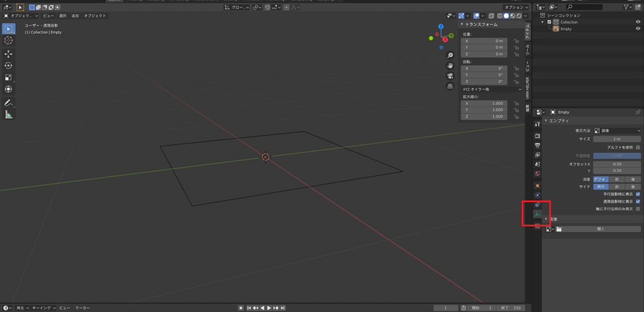Screen dimensions: 644x312
Task: Set サイド to 後
Action: tap(633, 187)
